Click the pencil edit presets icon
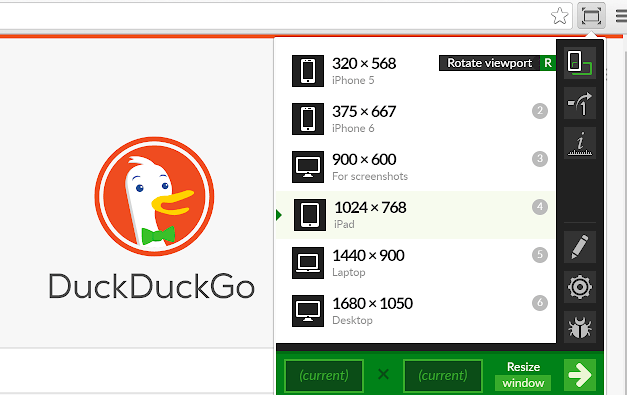 coord(580,247)
